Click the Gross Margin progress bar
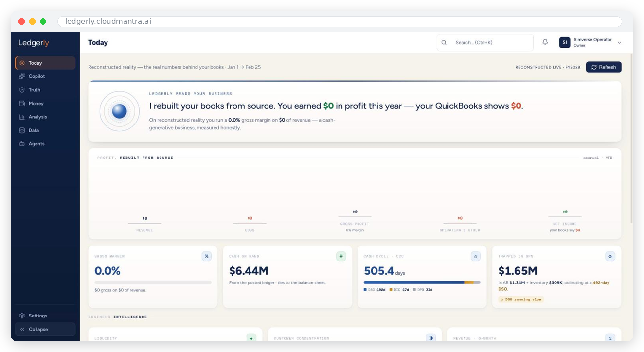This screenshot has width=644, height=352. coord(153,282)
